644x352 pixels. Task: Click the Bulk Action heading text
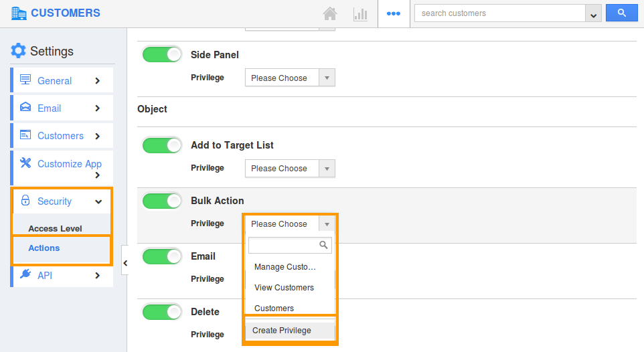pyautogui.click(x=218, y=201)
